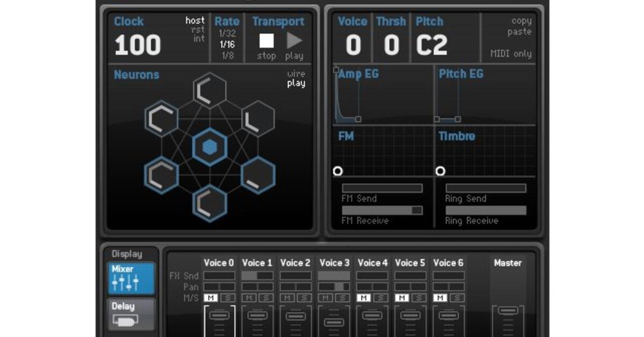Copy the current voice settings

point(520,21)
